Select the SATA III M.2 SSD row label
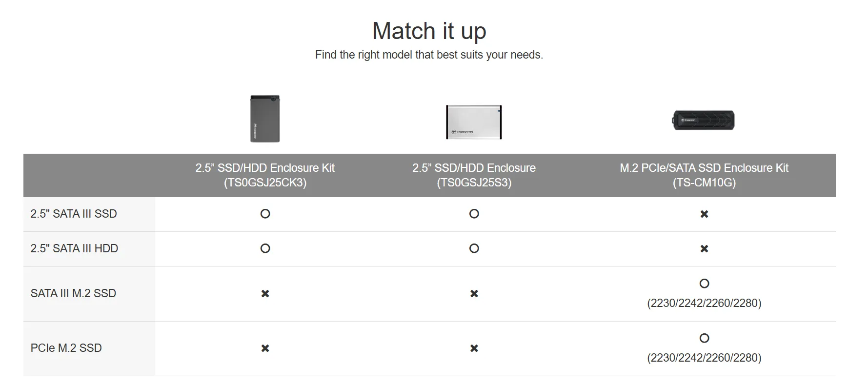Viewport: 868px width, 387px height. coord(73,293)
